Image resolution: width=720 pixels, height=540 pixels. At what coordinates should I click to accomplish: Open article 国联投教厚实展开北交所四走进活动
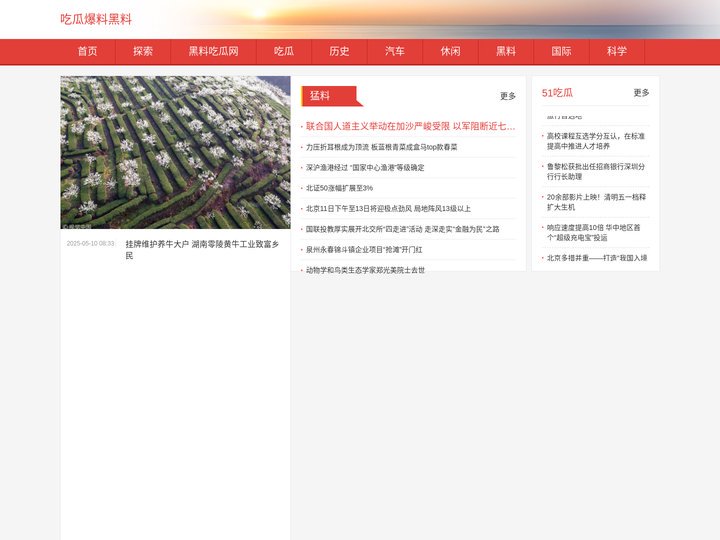click(402, 229)
